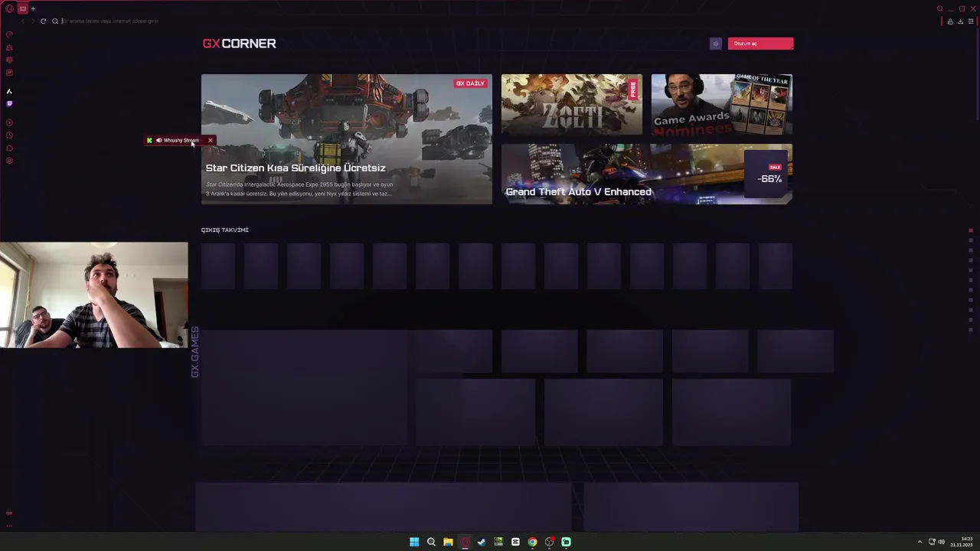The width and height of the screenshot is (980, 551).
Task: Open the player icon in sidebar
Action: click(x=9, y=122)
